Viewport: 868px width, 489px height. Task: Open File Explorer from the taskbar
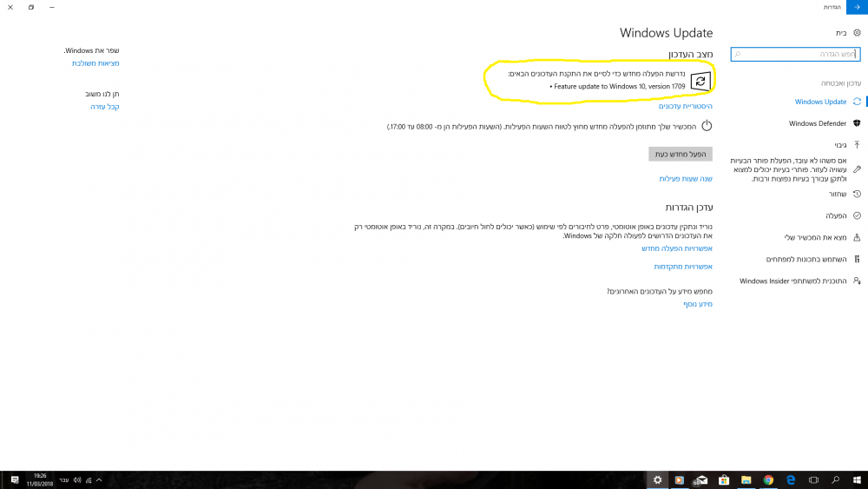pyautogui.click(x=746, y=480)
